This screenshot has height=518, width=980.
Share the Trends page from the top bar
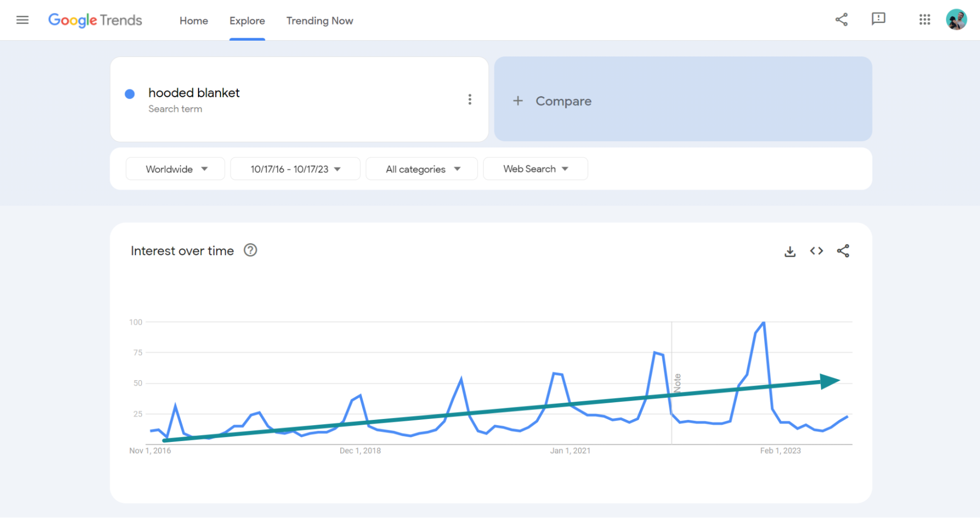[842, 20]
